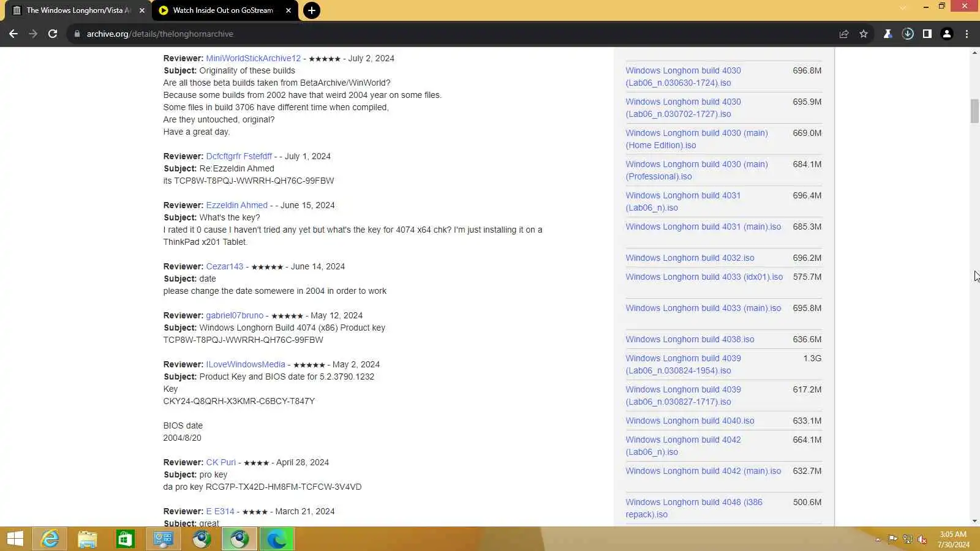Open the browser downloads icon
Image resolution: width=980 pixels, height=551 pixels.
point(908,34)
